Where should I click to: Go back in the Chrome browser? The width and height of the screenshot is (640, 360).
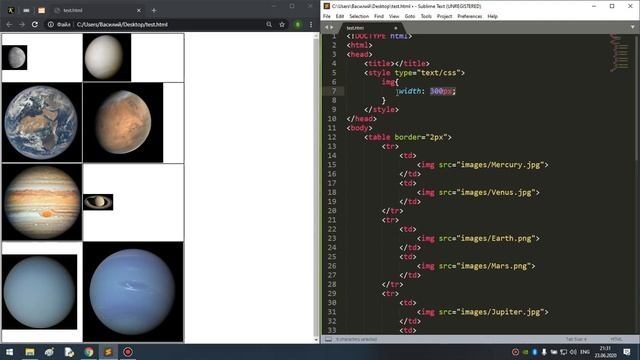[9, 24]
